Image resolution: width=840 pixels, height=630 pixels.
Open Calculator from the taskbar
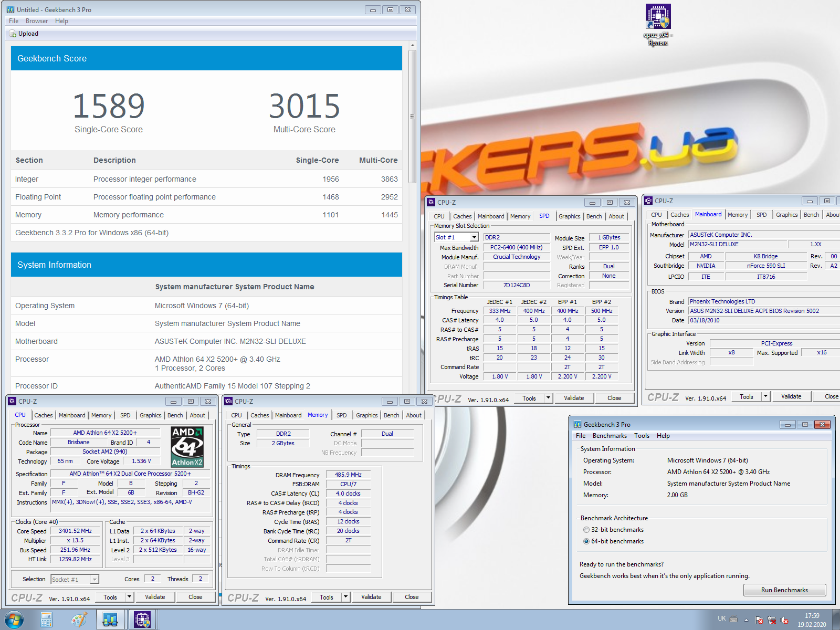point(47,620)
